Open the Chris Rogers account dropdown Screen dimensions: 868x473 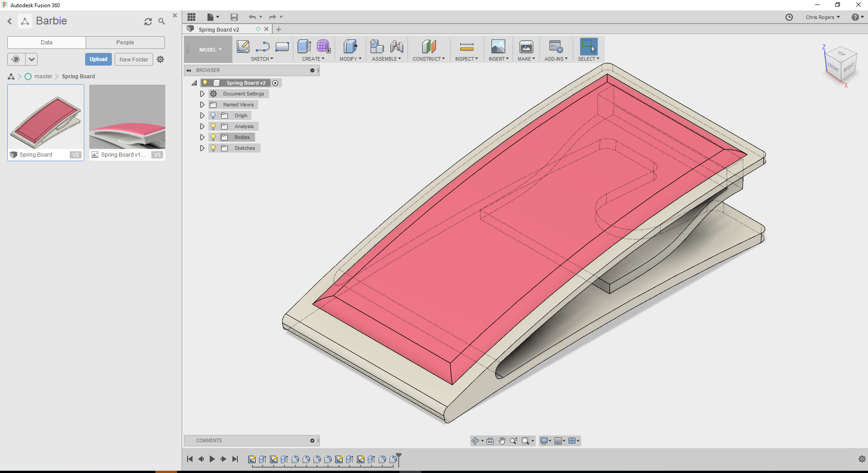(823, 17)
